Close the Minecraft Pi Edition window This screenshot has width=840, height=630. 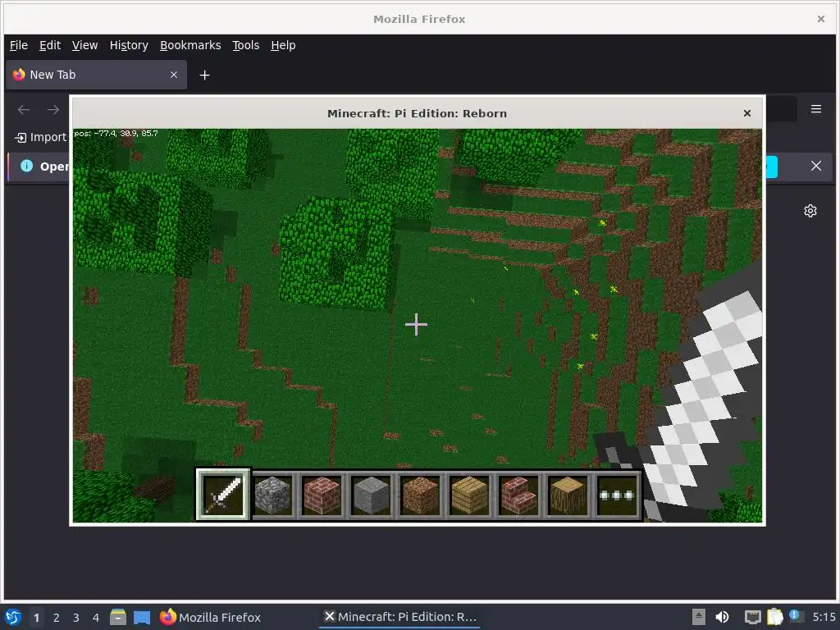click(x=746, y=113)
